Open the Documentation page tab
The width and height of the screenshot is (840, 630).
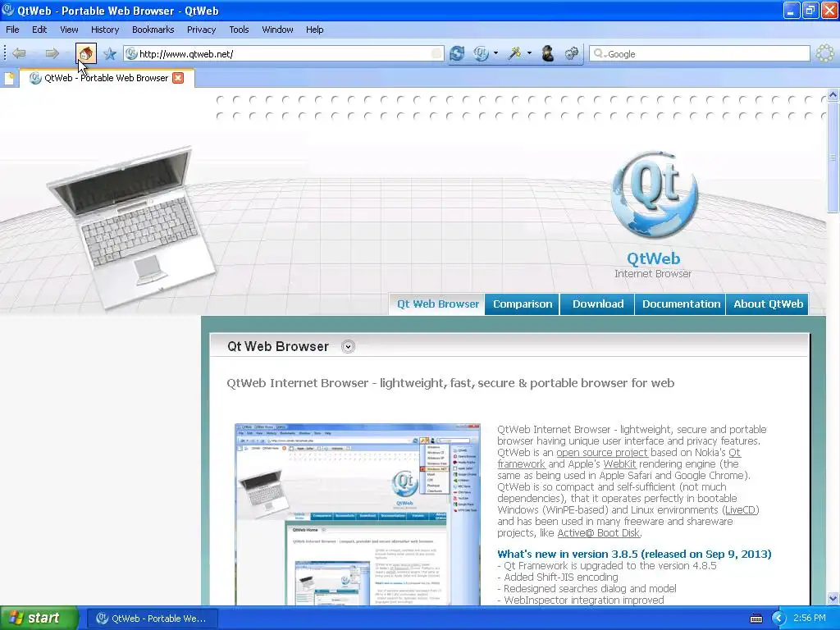click(x=681, y=304)
